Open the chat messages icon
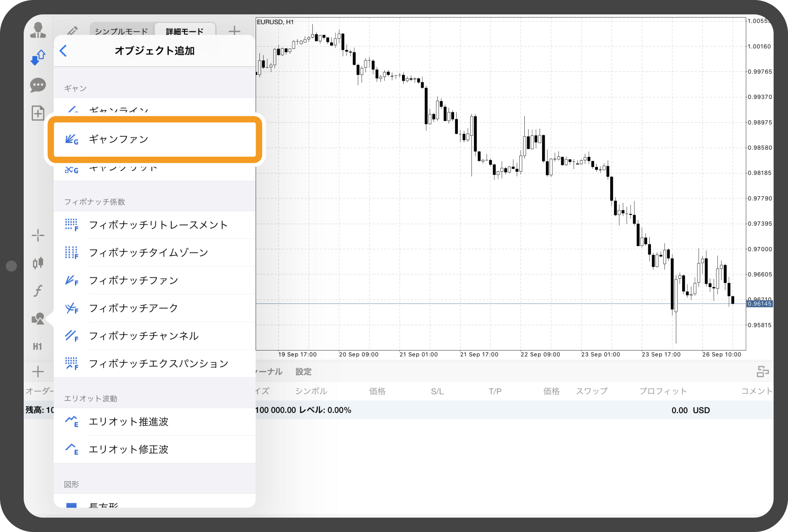Image resolution: width=788 pixels, height=532 pixels. click(x=38, y=85)
